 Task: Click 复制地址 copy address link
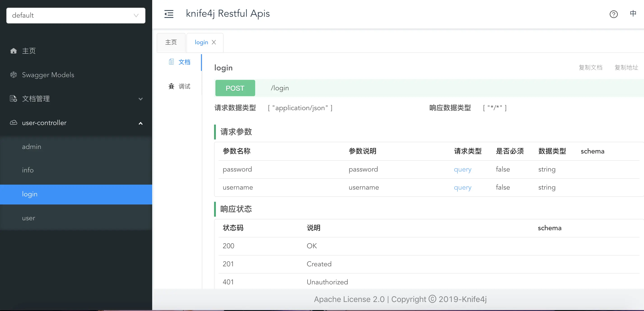pyautogui.click(x=626, y=67)
